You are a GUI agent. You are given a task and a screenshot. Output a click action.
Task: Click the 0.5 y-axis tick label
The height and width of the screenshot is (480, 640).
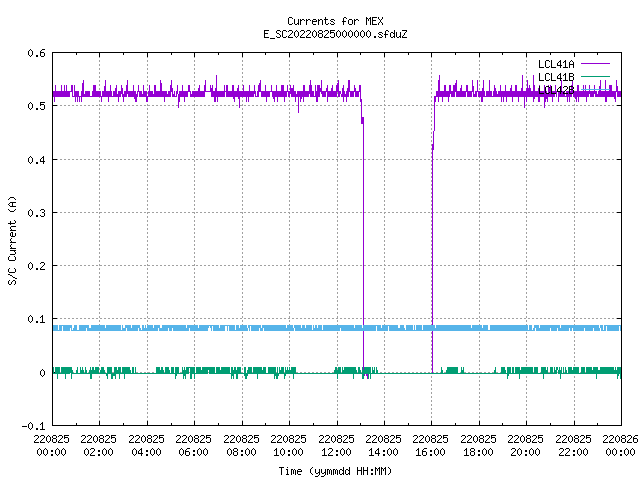pos(36,106)
